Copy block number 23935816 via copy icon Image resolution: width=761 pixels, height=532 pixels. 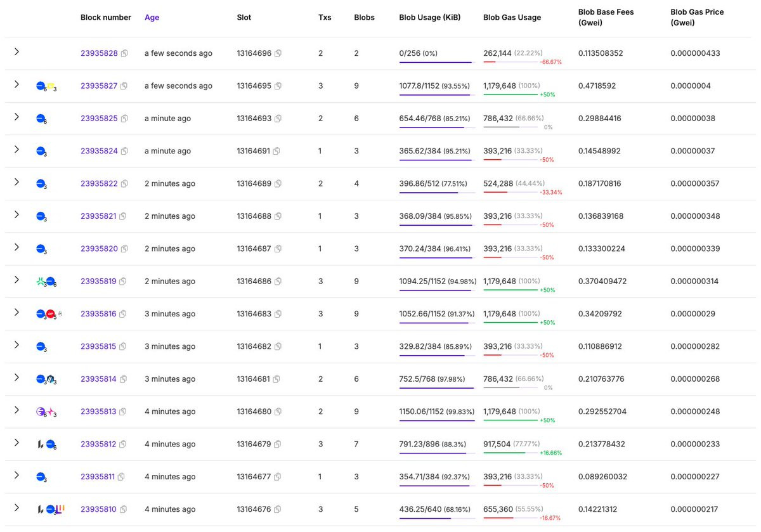tap(123, 315)
